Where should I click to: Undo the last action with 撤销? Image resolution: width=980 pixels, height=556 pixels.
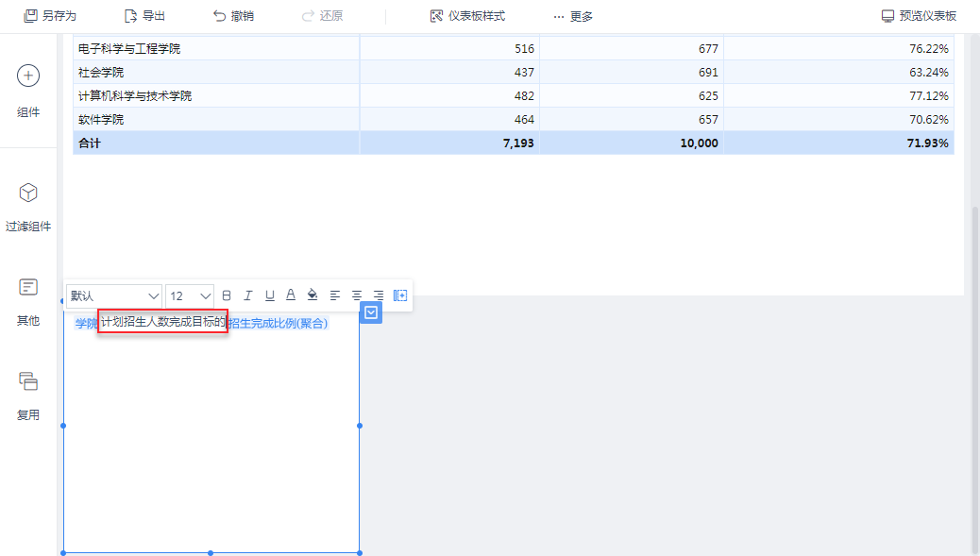[x=234, y=16]
